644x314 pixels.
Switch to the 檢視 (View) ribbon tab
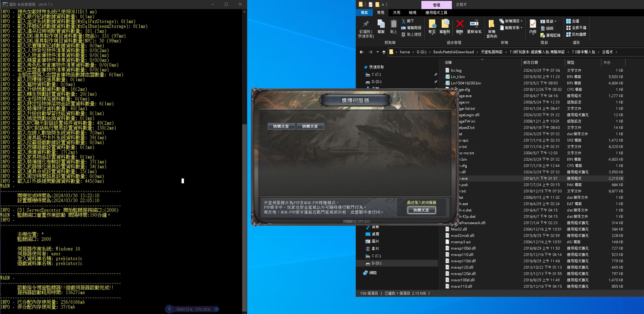click(413, 13)
